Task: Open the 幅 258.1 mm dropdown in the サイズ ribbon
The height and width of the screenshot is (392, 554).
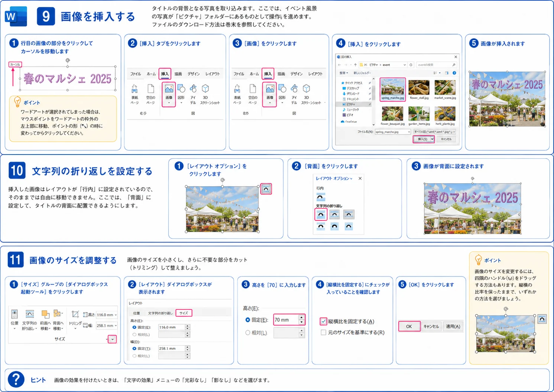Action: (116, 325)
